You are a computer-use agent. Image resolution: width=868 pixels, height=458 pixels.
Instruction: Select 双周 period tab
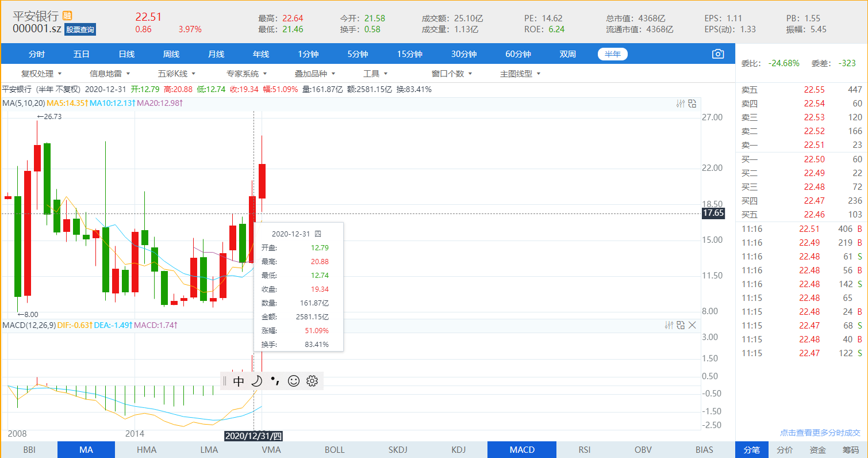[568, 54]
